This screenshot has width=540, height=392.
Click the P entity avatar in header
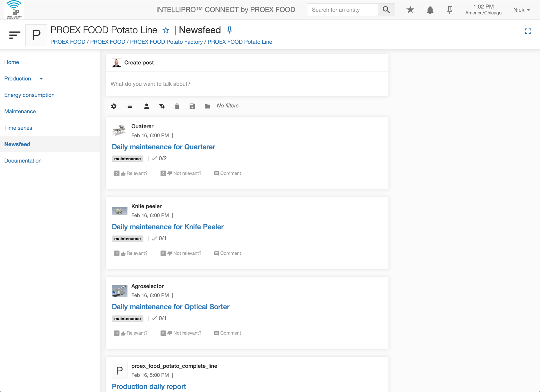[x=36, y=35]
